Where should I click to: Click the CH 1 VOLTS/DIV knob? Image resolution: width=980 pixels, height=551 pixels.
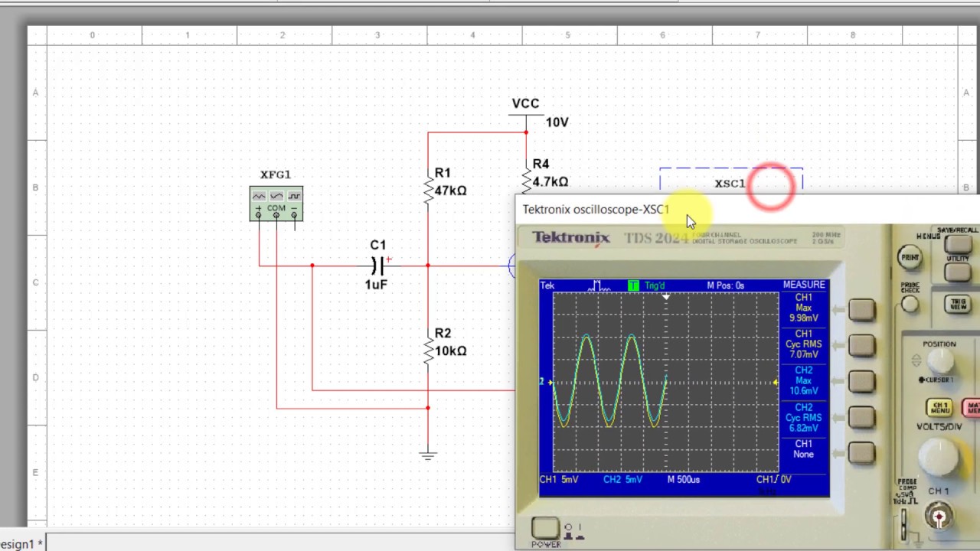coord(939,456)
